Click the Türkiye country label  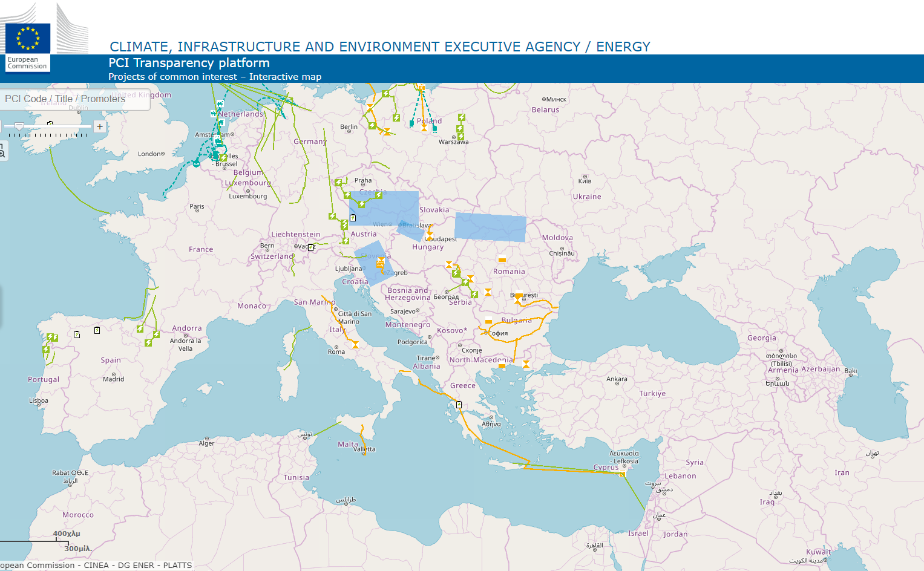point(652,393)
